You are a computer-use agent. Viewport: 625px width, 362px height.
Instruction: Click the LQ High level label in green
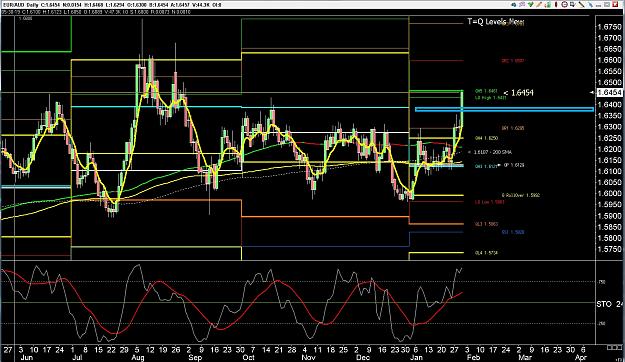pos(490,98)
